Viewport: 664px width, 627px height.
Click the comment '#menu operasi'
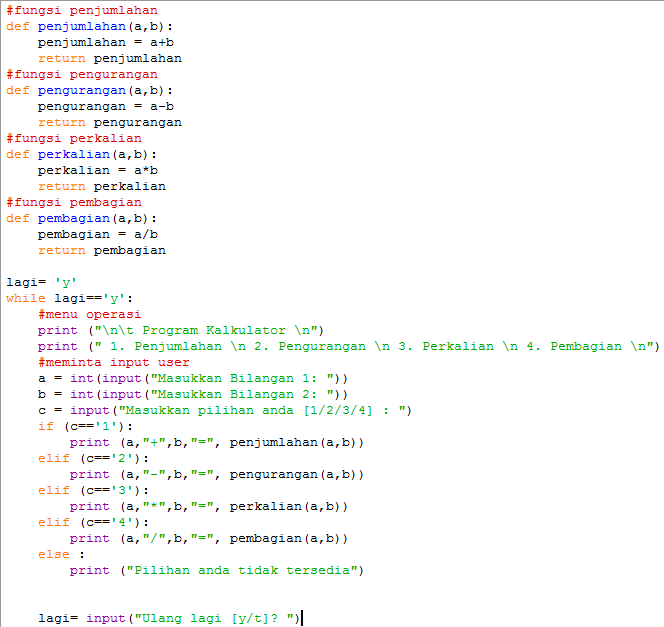point(89,315)
